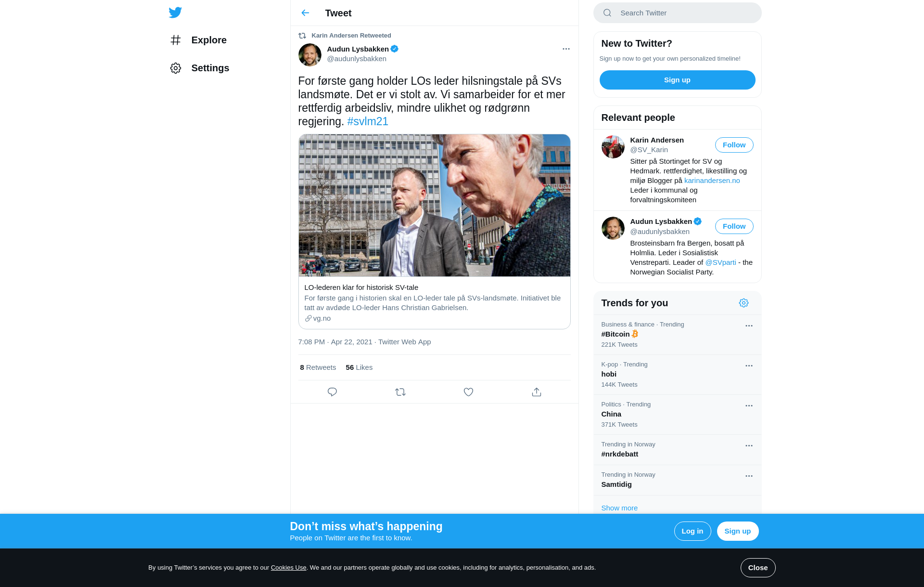Image resolution: width=924 pixels, height=587 pixels.
Task: Go back using the arrow icon
Action: tap(305, 13)
